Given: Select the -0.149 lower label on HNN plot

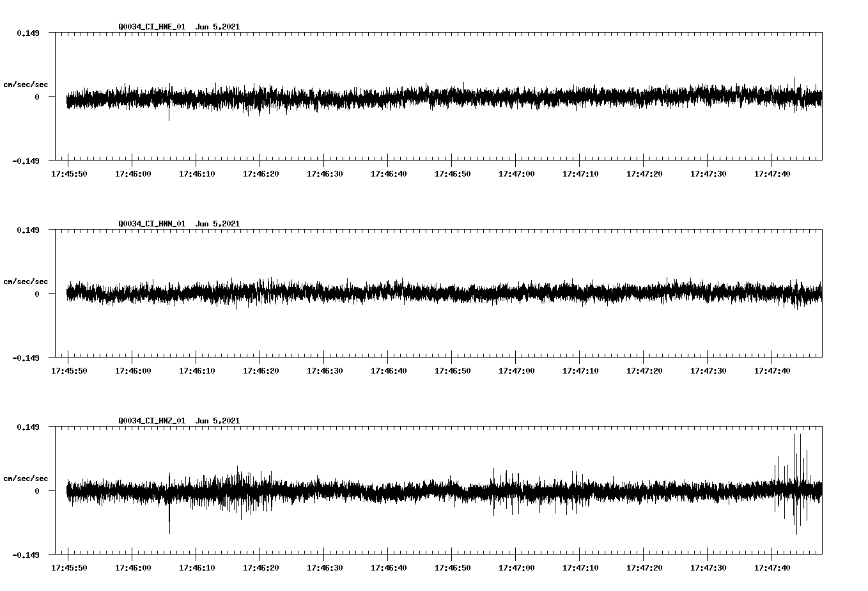Looking at the screenshot, I should (26, 358).
